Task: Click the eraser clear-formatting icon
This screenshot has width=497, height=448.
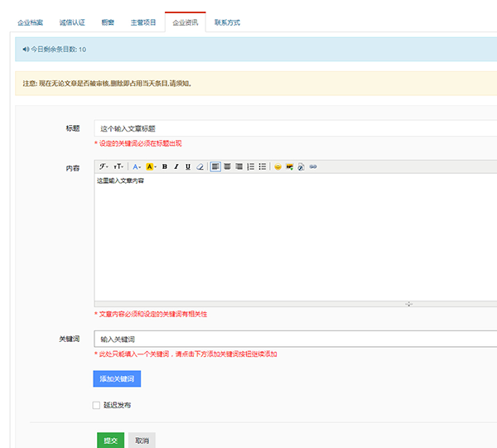Action: 200,166
